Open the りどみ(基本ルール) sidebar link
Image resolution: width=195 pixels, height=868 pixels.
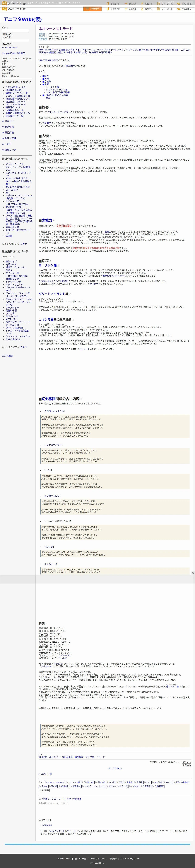coord(15,87)
